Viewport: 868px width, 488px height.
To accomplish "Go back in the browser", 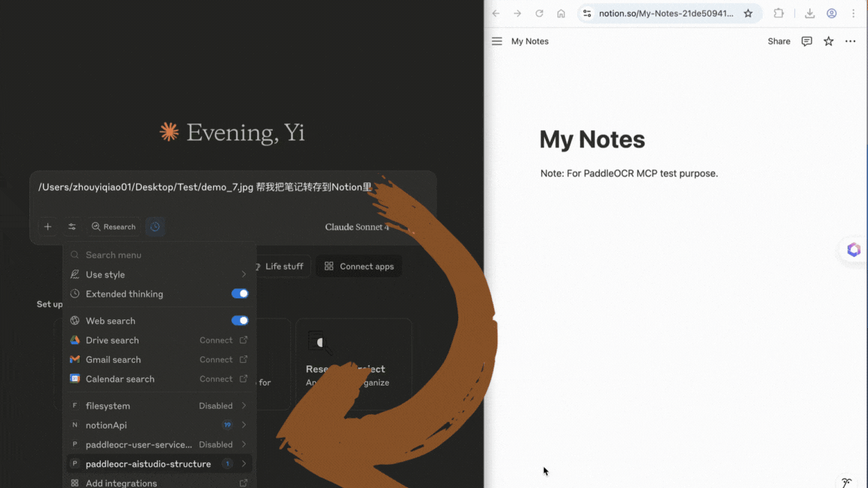I will click(x=496, y=14).
